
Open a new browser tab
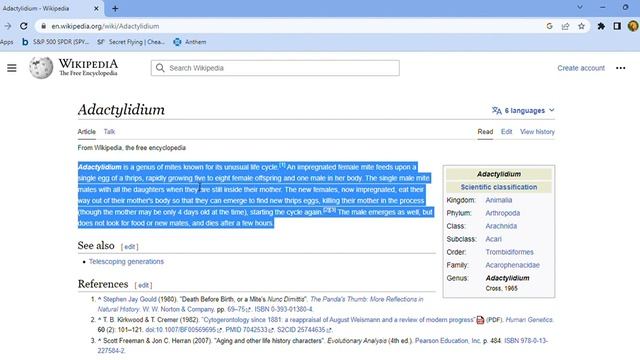pyautogui.click(x=115, y=8)
